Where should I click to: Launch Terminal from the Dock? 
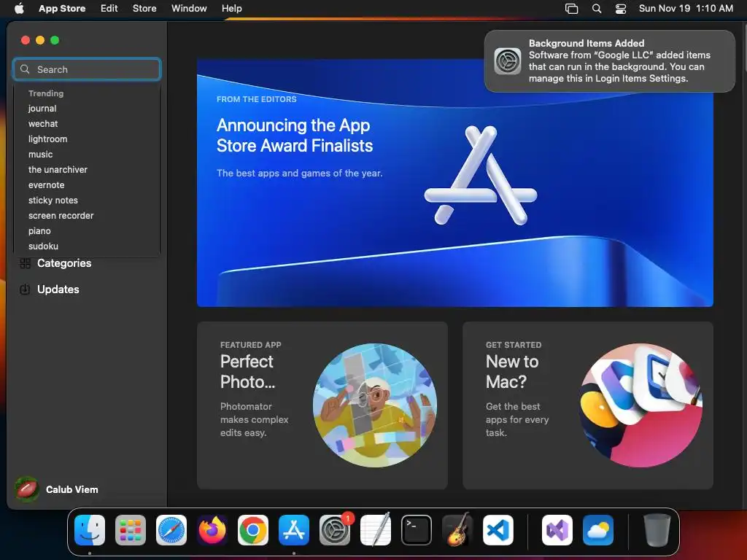click(x=417, y=530)
